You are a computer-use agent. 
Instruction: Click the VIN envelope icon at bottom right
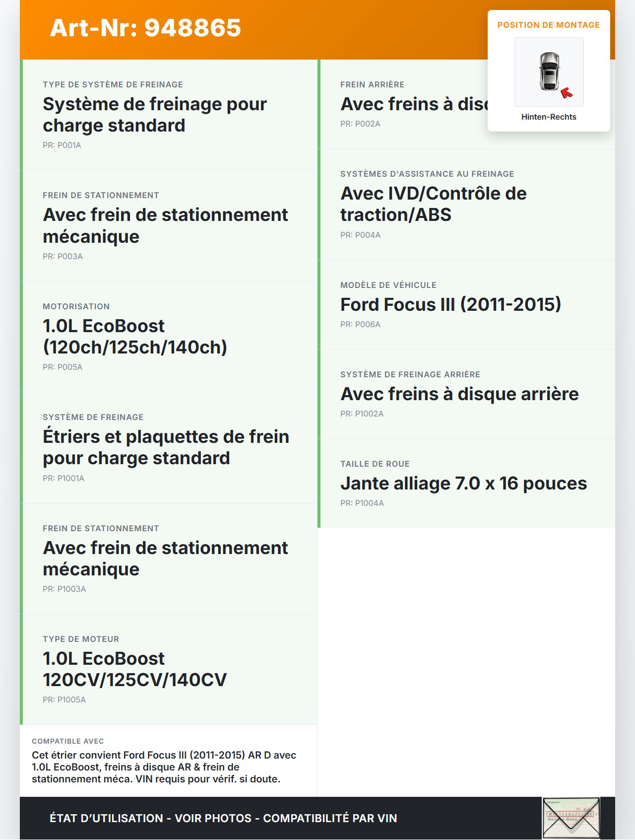(571, 818)
